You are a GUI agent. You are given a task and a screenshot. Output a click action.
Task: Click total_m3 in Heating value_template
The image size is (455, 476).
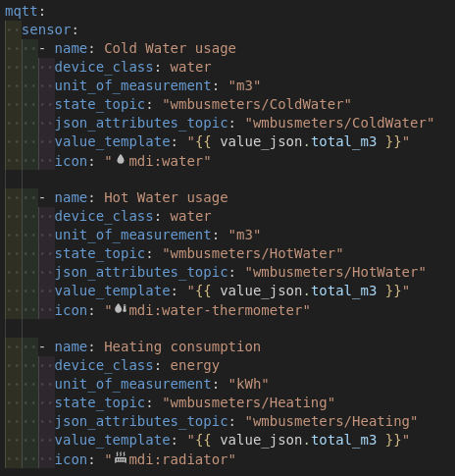coord(344,440)
